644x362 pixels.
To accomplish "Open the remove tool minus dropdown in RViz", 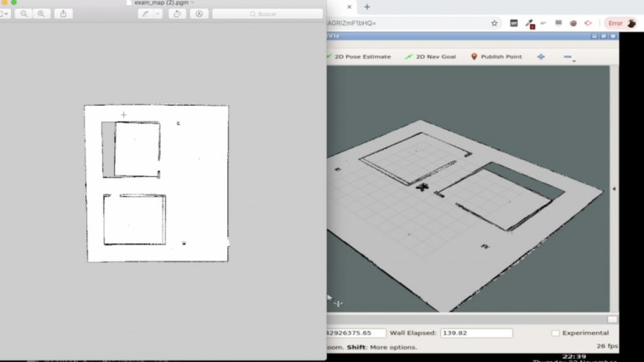I will point(569,57).
